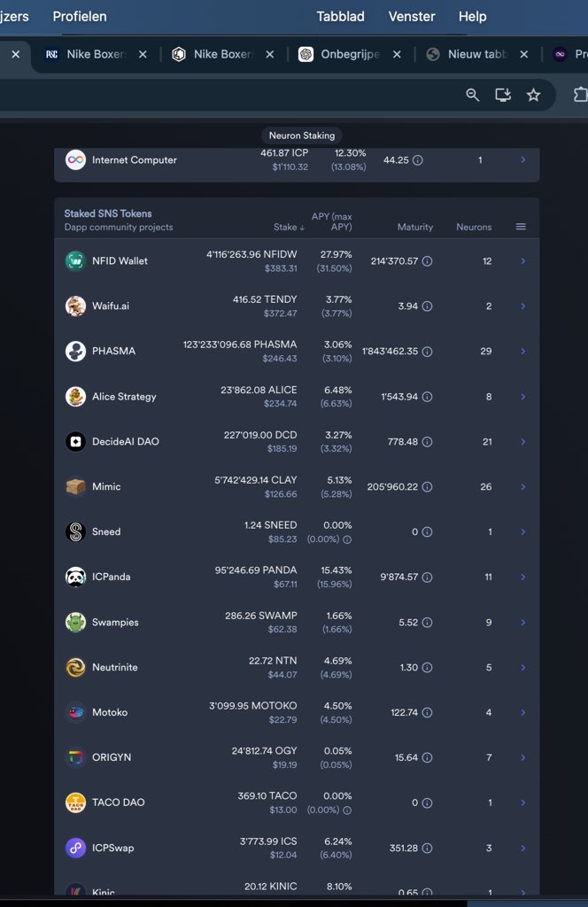
Task: Show APY info for TACO DAO
Action: click(x=347, y=810)
